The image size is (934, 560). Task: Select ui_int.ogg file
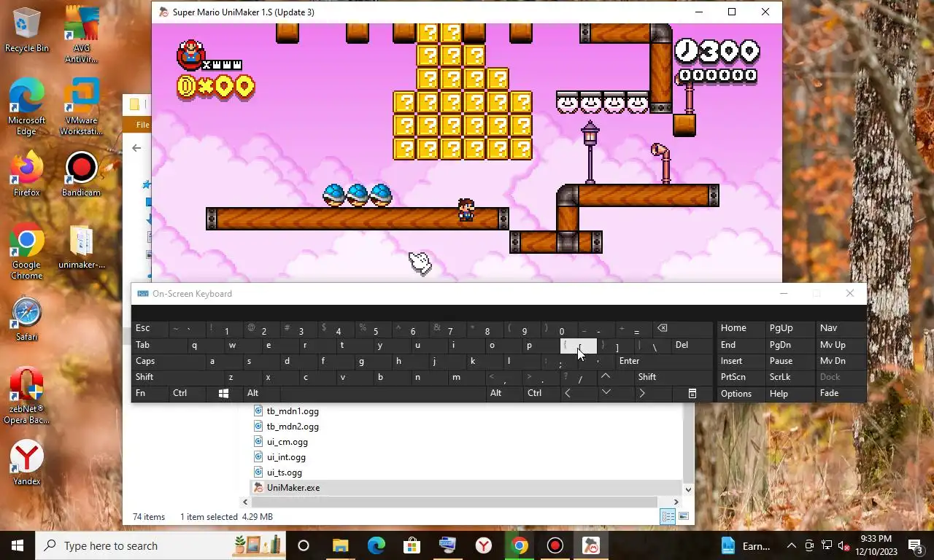point(286,457)
